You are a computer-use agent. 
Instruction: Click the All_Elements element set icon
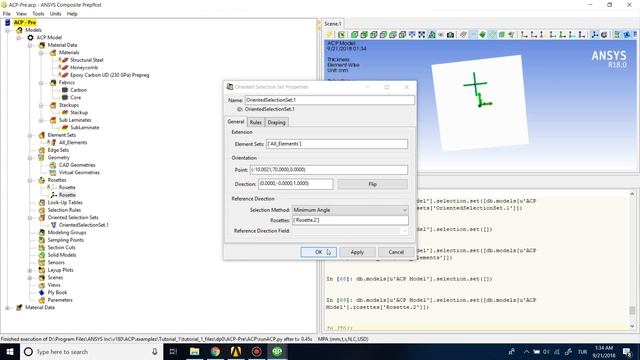[x=52, y=142]
